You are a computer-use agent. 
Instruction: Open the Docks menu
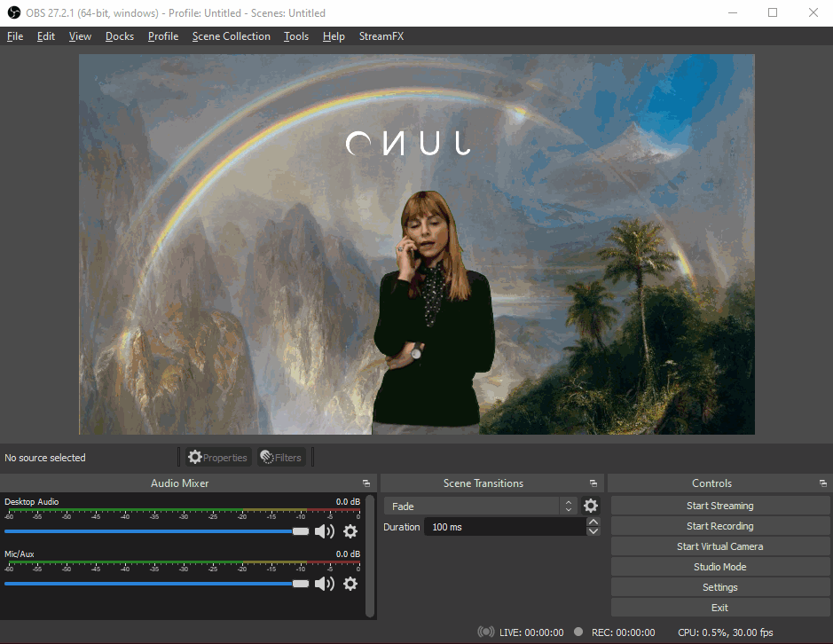point(120,36)
